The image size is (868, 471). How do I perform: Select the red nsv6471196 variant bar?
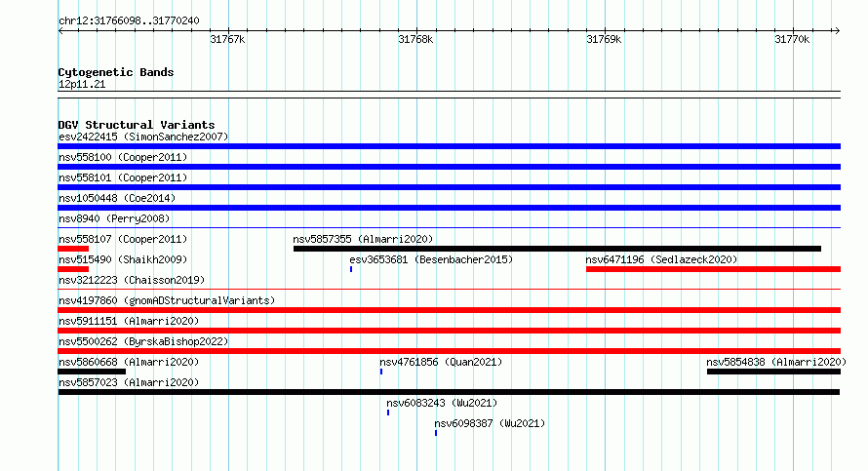[x=714, y=269]
